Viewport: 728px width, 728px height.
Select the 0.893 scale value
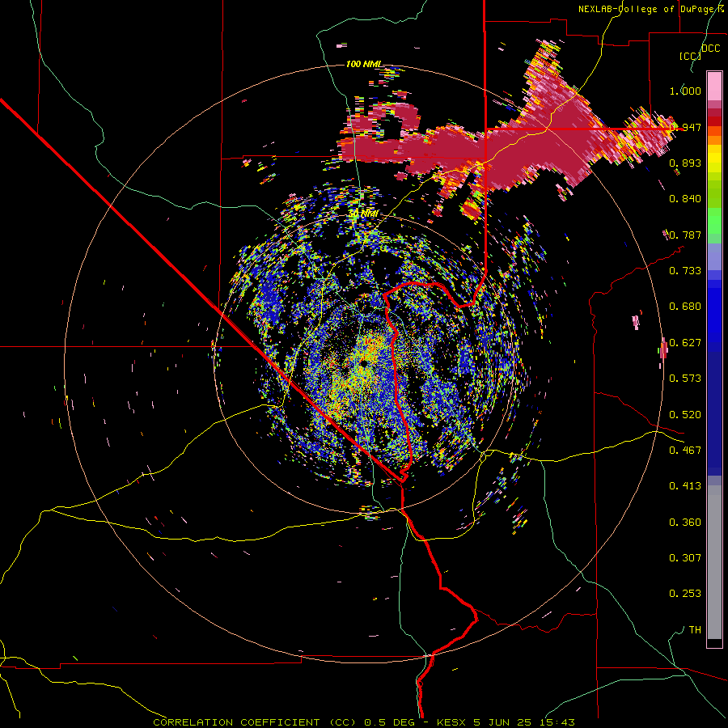(x=685, y=163)
